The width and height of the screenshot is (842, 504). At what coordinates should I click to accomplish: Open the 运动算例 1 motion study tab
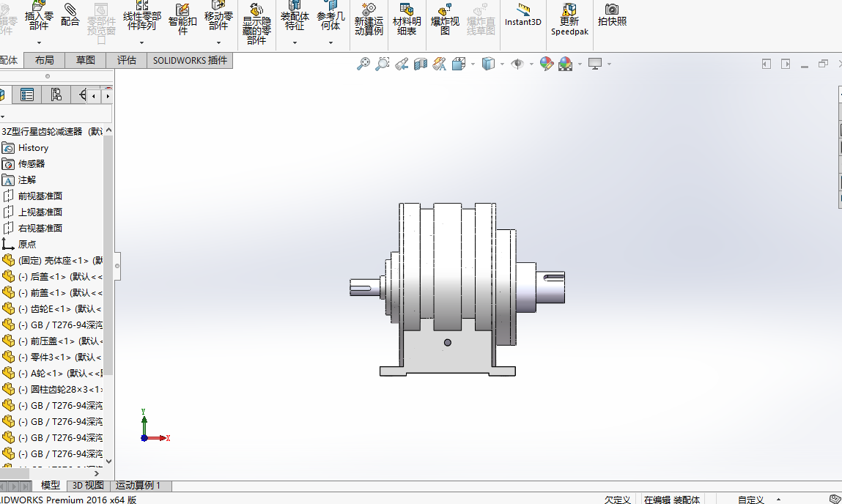(139, 485)
